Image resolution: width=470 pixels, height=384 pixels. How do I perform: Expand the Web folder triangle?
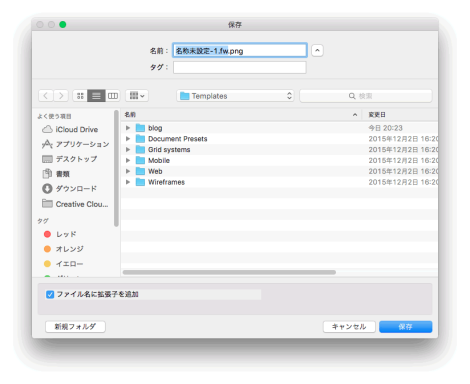click(x=128, y=171)
